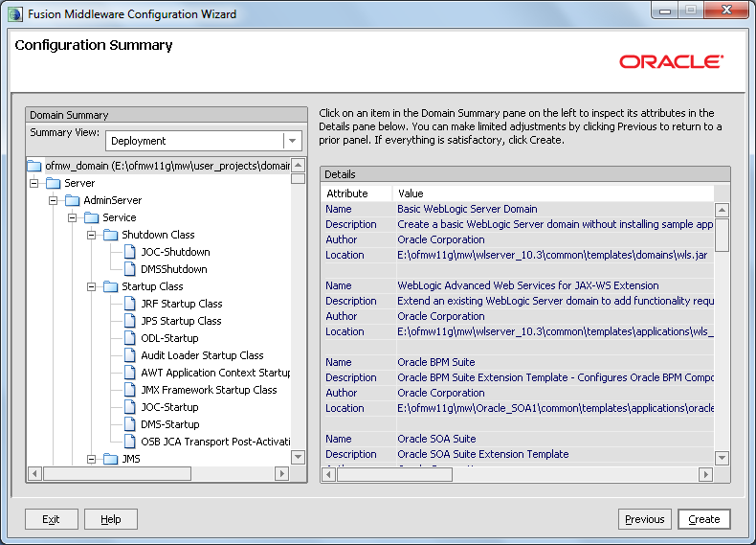Click the Exit button
The height and width of the screenshot is (545, 756).
(51, 519)
